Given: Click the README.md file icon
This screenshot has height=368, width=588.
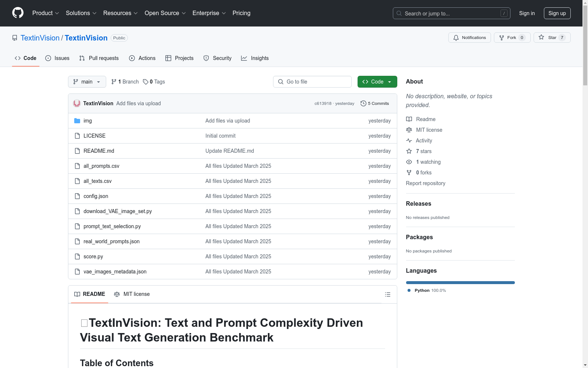Looking at the screenshot, I should click(x=77, y=151).
